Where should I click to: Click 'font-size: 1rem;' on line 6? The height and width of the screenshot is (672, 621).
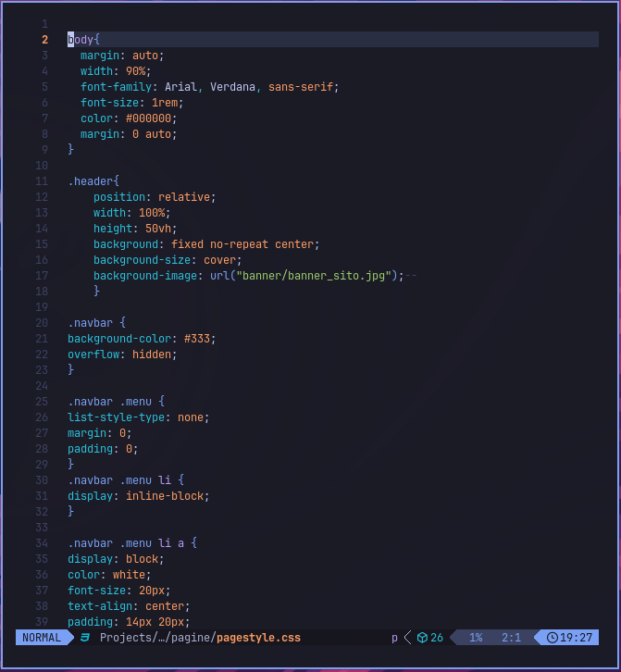click(x=132, y=103)
